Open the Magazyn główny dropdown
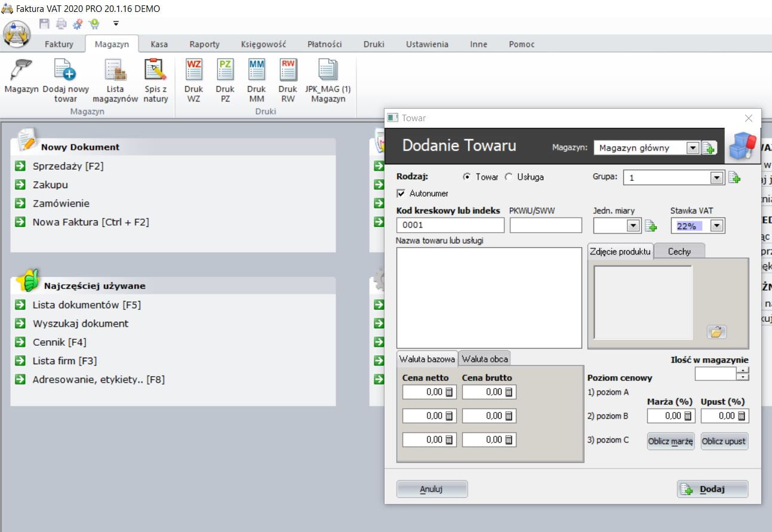The image size is (772, 532). [x=693, y=147]
